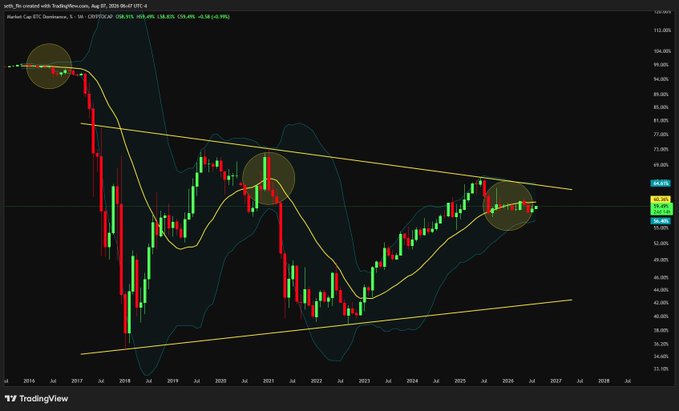
Task: Click the 85.00% price axis label
Action: pyautogui.click(x=663, y=107)
